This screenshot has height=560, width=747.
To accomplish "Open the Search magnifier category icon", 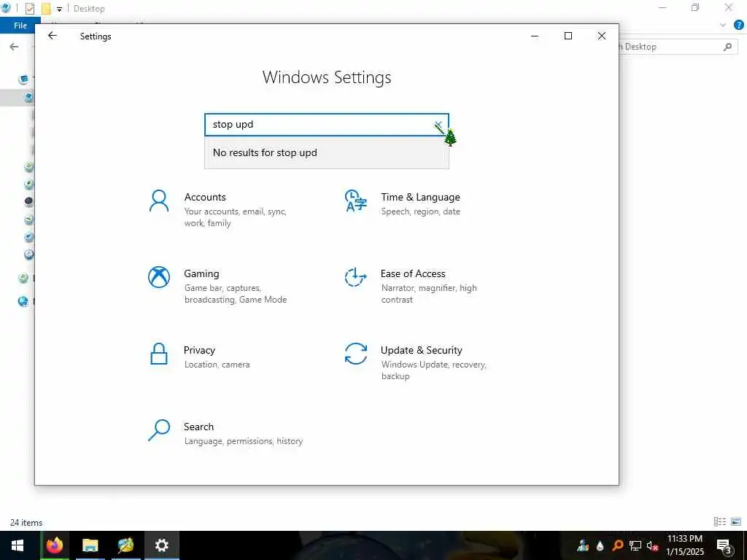I will point(158,430).
